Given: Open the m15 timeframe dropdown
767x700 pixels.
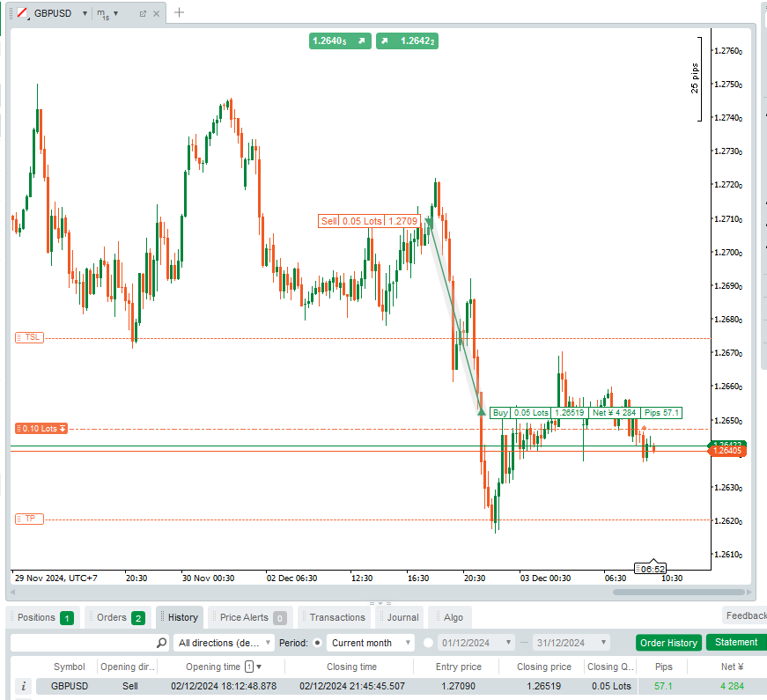Looking at the screenshot, I should click(107, 13).
